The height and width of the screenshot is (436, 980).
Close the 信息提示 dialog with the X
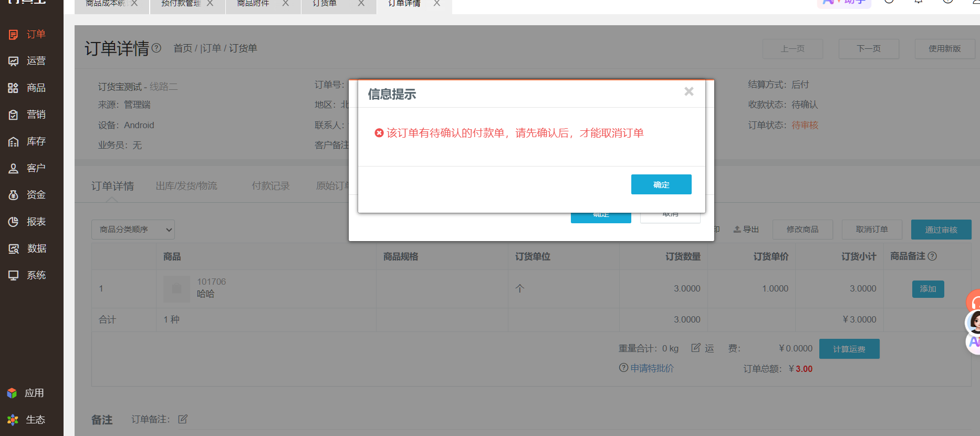689,92
